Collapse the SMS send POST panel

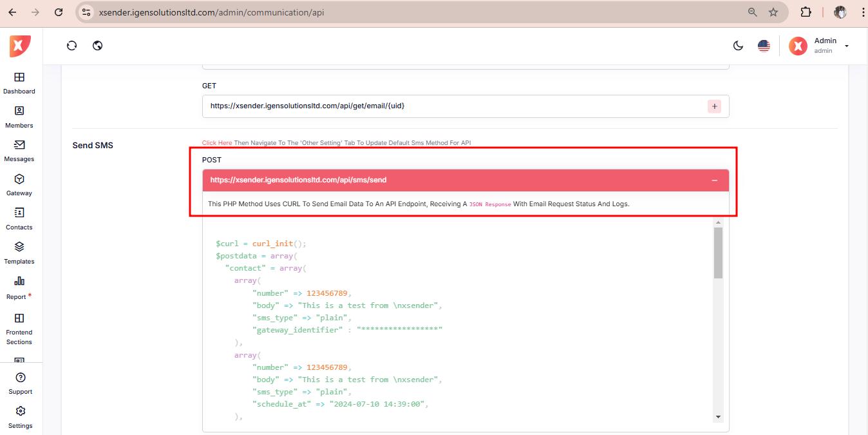tap(714, 180)
